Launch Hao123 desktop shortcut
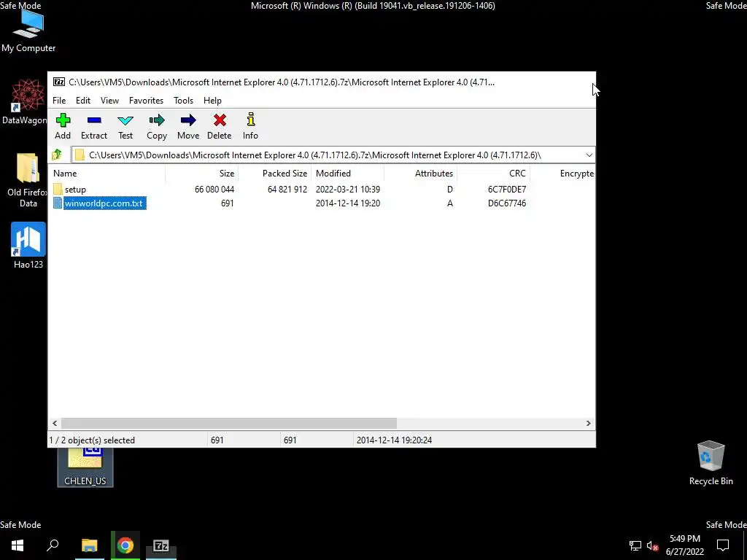The image size is (747, 560). pos(28,246)
